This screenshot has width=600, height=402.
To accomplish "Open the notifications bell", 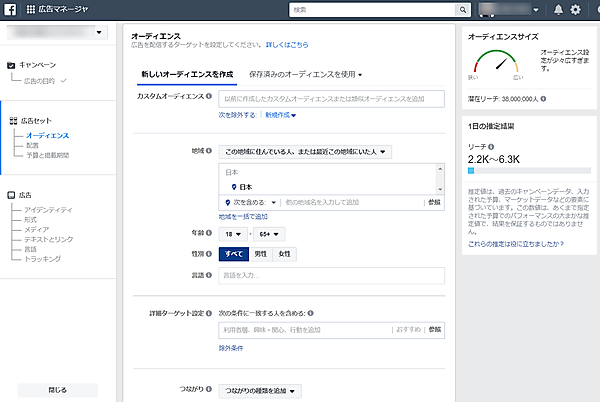I will 557,10.
